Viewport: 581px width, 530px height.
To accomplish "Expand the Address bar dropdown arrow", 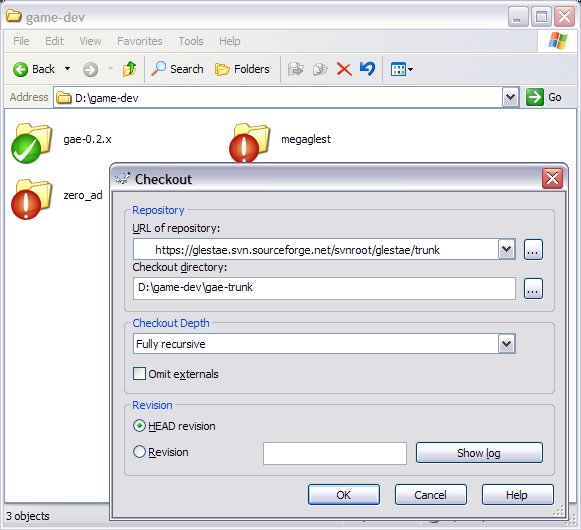I will [x=511, y=97].
